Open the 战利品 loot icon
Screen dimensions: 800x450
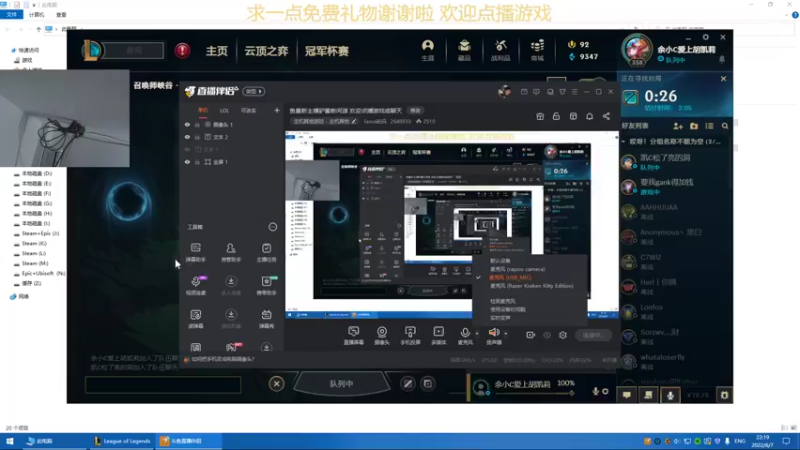coord(501,51)
